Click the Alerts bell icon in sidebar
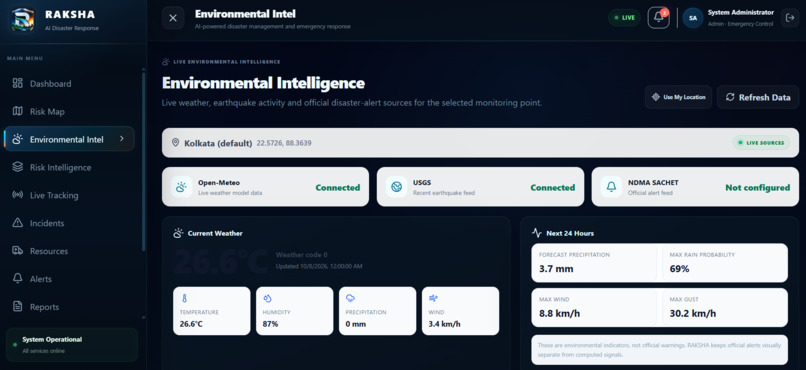The height and width of the screenshot is (370, 806). pyautogui.click(x=17, y=279)
